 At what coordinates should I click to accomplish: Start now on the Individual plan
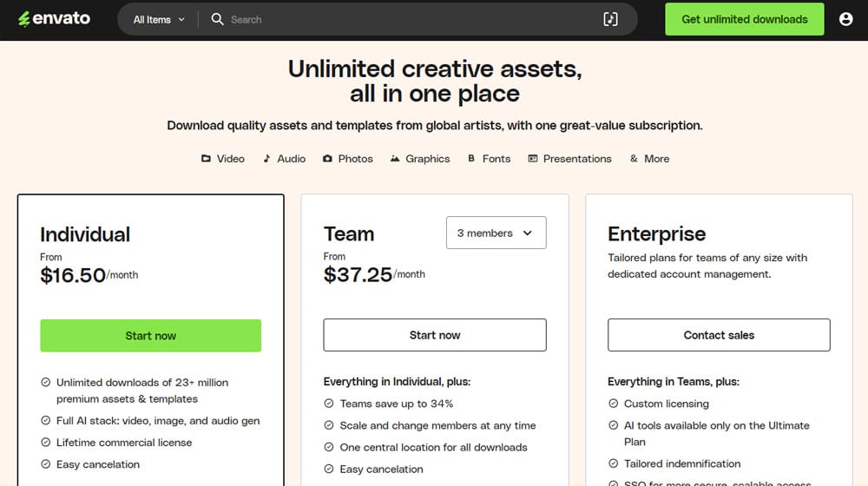pos(150,336)
